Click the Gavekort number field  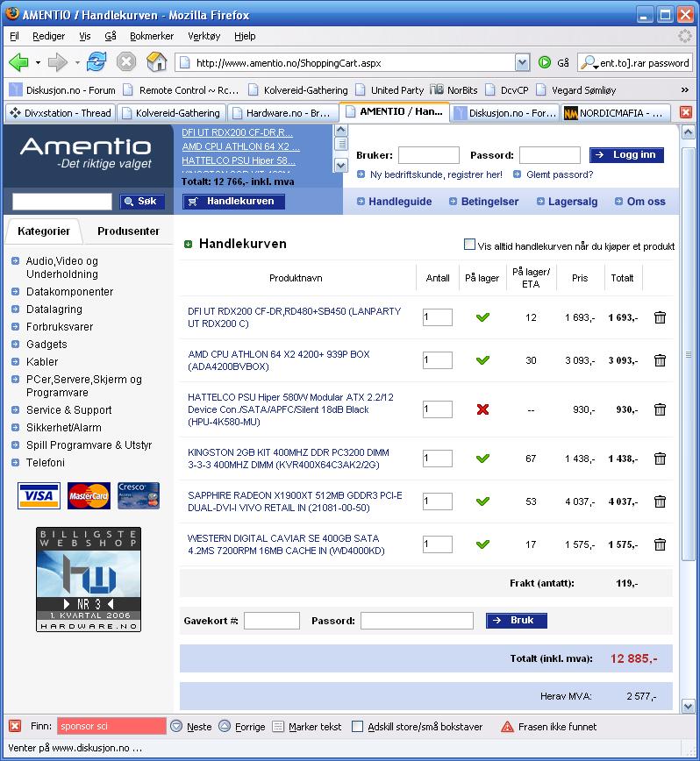coord(271,620)
